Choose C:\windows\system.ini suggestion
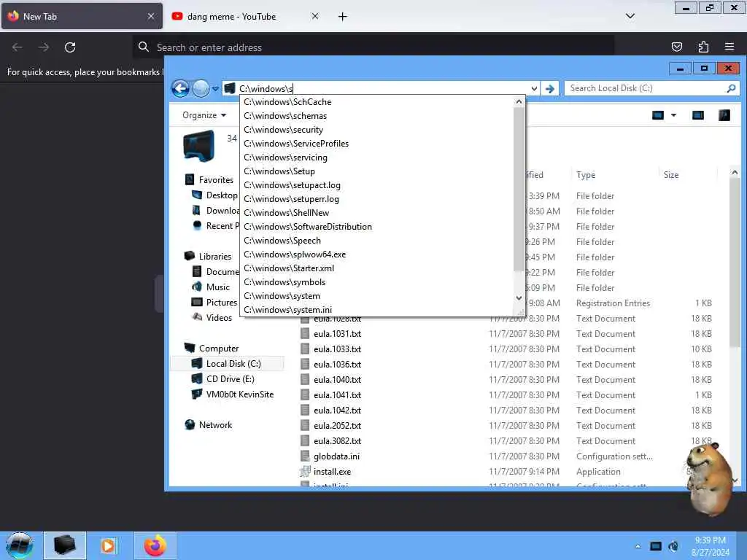747x560 pixels. coord(376,309)
